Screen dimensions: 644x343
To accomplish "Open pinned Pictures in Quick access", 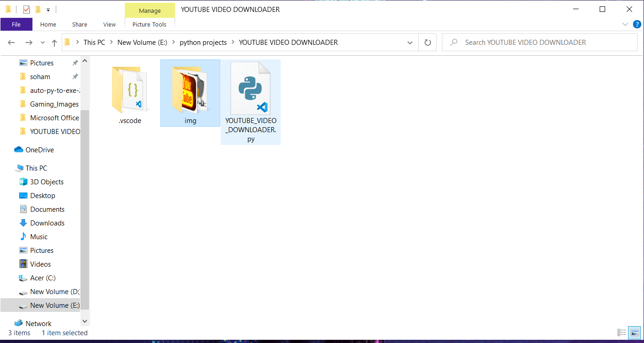I will pos(42,63).
